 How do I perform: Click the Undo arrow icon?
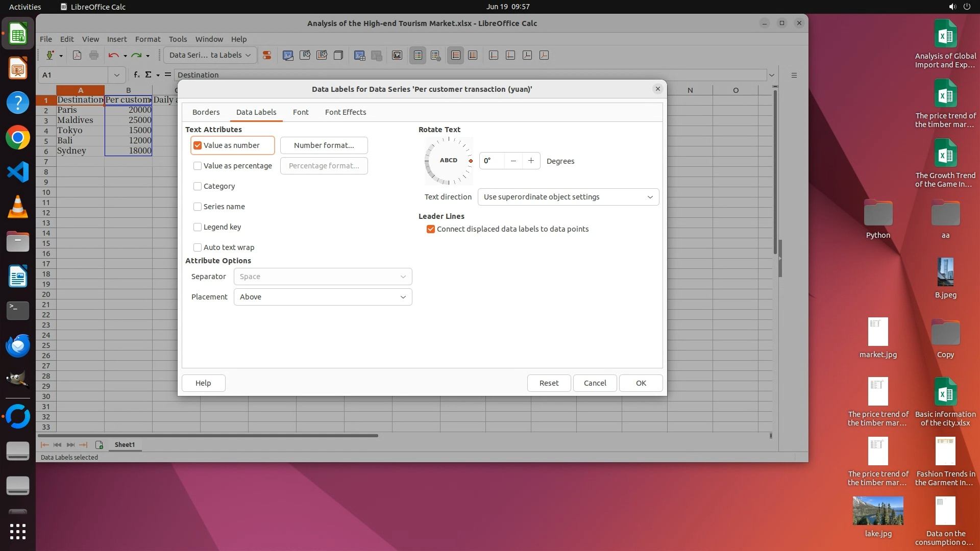tap(113, 55)
